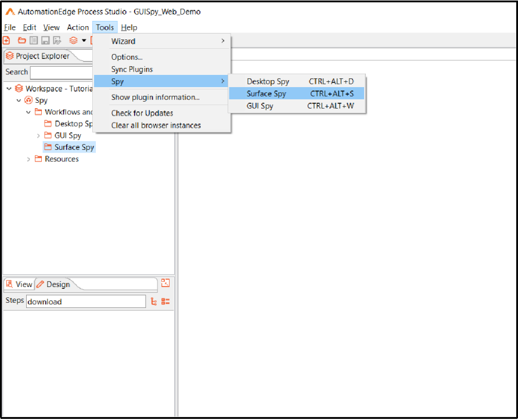Create a new file using the toolbar icon
Image resolution: width=518 pixels, height=420 pixels.
click(x=6, y=41)
